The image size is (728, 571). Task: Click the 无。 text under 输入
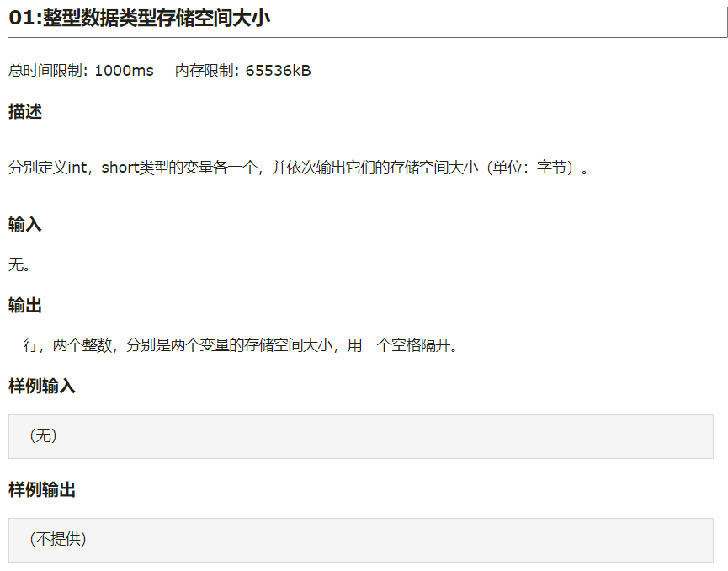pyautogui.click(x=19, y=264)
